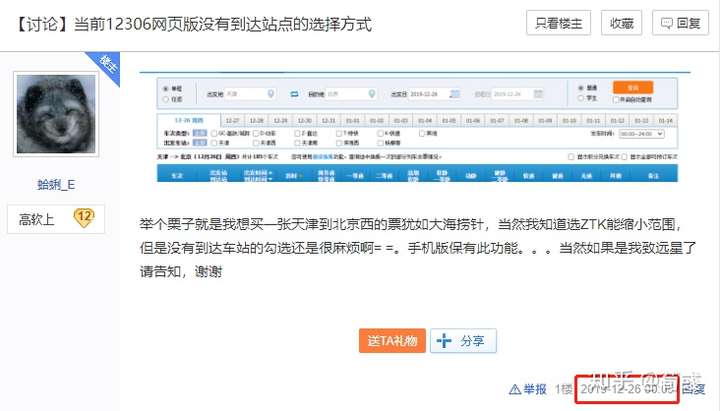720x411 pixels.
Task: Click the 收藏 button to bookmark thread
Action: click(621, 23)
